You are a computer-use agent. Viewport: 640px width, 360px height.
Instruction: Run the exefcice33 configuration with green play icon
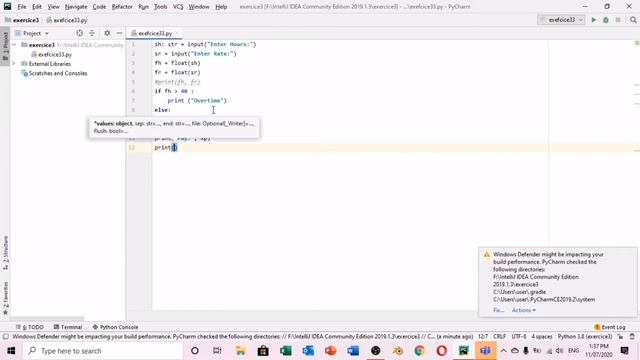click(x=593, y=20)
